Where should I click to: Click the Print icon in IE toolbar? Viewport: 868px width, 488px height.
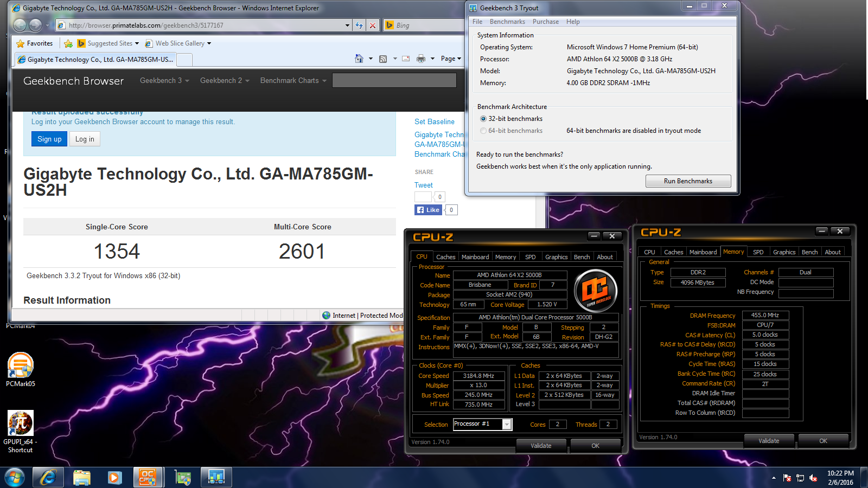click(420, 59)
